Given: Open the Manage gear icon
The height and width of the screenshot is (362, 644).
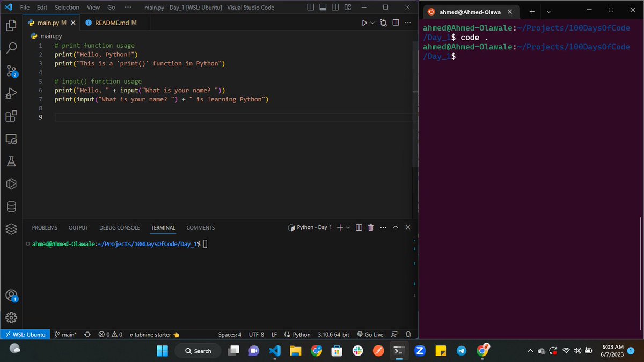Looking at the screenshot, I should click(x=11, y=317).
